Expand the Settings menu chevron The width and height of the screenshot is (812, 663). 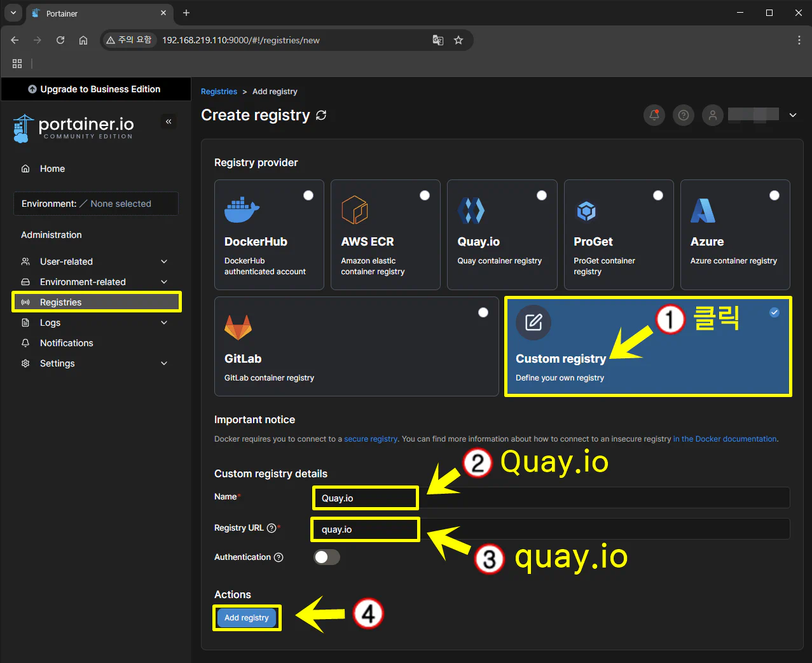click(x=164, y=363)
